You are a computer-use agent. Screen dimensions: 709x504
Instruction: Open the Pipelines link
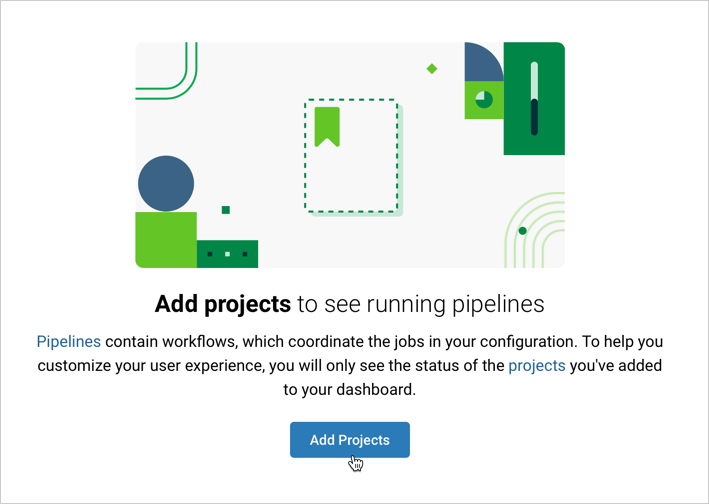[x=69, y=341]
